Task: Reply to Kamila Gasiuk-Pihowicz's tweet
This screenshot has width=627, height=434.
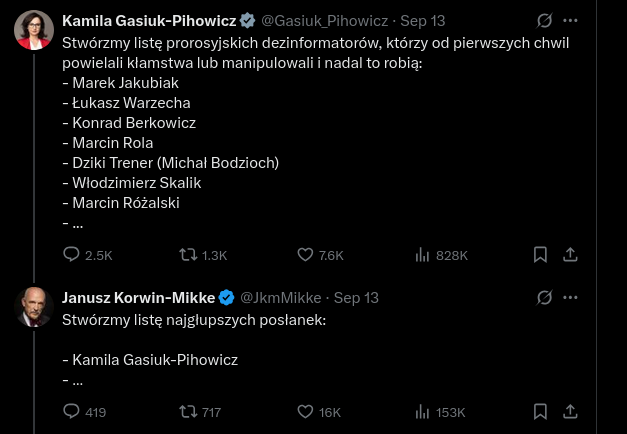Action: [x=71, y=255]
